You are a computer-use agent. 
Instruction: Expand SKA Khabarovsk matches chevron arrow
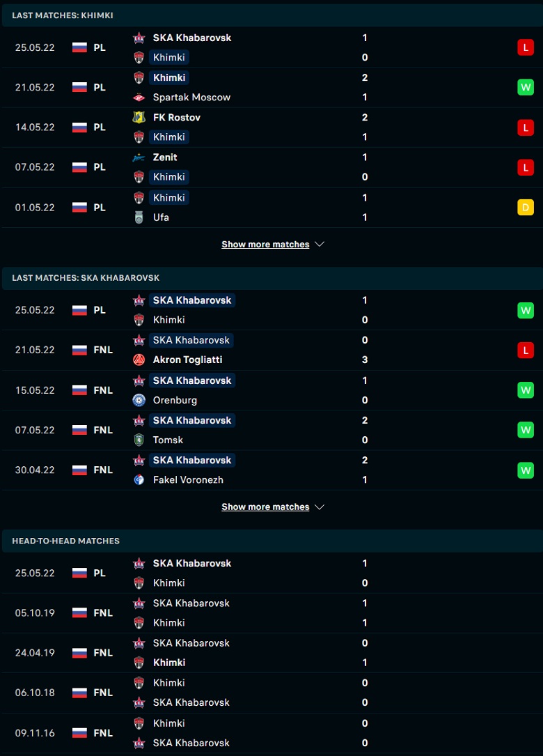320,507
